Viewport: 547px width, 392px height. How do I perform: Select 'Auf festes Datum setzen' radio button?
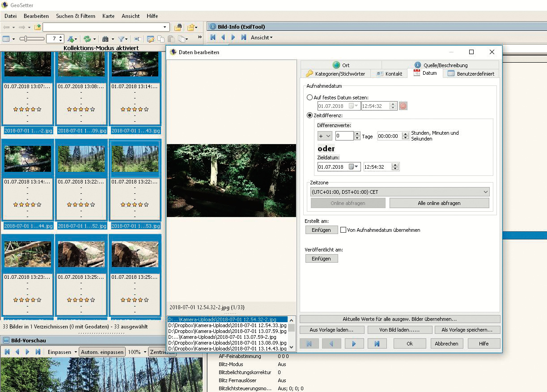pyautogui.click(x=310, y=98)
